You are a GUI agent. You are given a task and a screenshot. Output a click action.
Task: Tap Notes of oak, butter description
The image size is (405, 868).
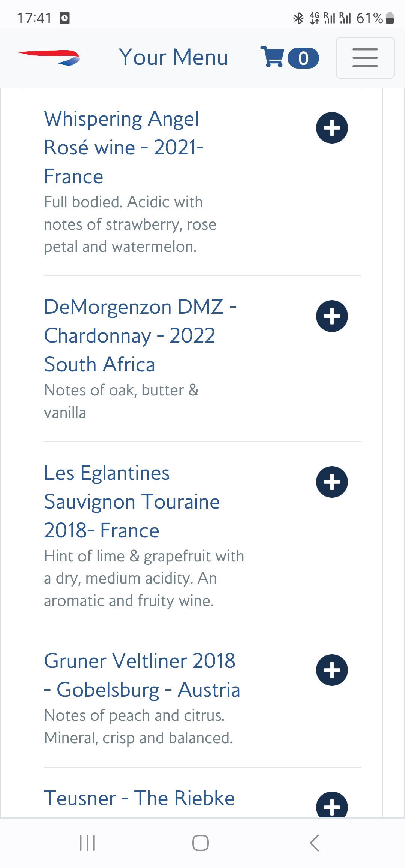121,401
